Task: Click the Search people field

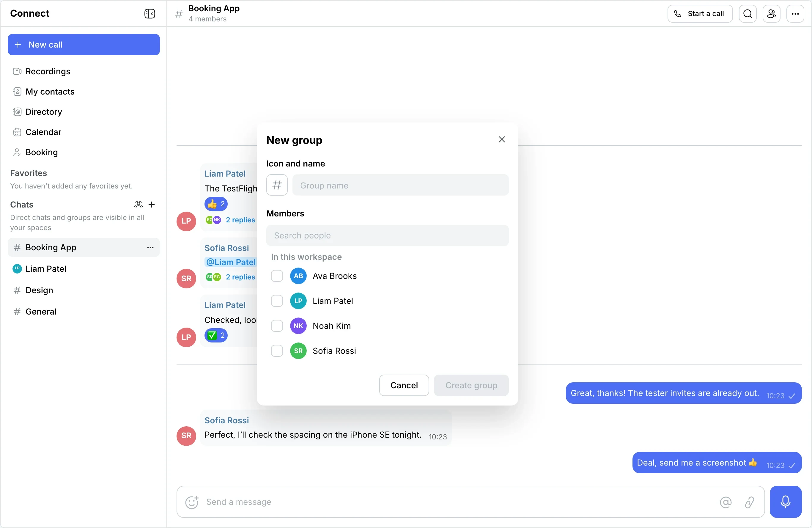Action: tap(387, 235)
